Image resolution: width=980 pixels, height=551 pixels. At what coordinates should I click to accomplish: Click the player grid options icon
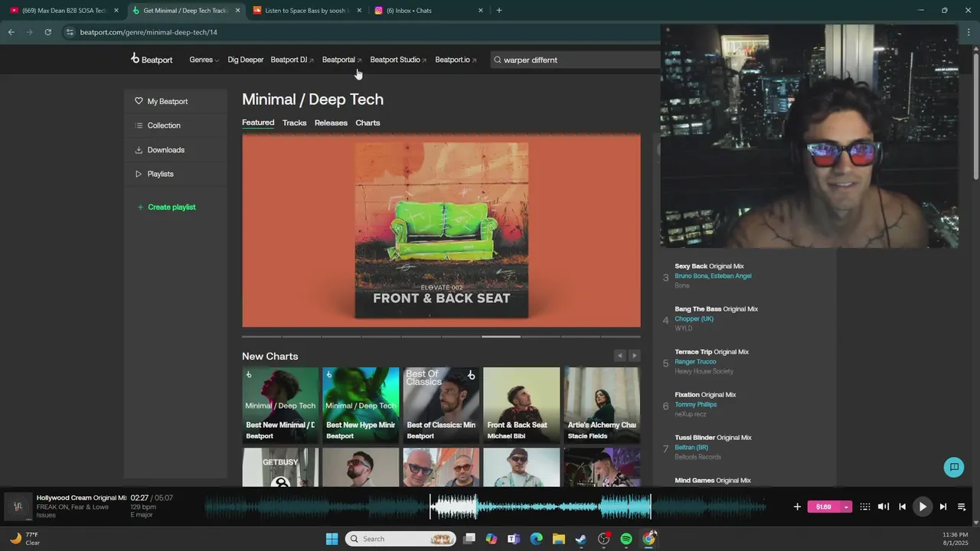pyautogui.click(x=864, y=507)
